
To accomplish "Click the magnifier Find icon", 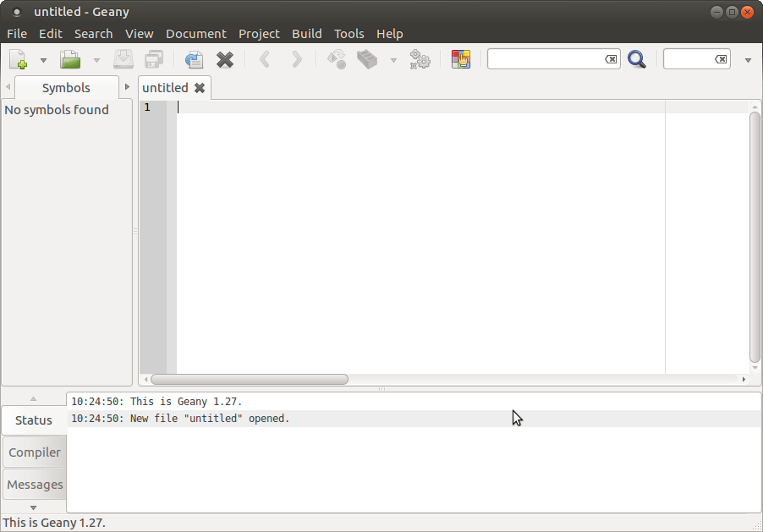I will pyautogui.click(x=637, y=60).
